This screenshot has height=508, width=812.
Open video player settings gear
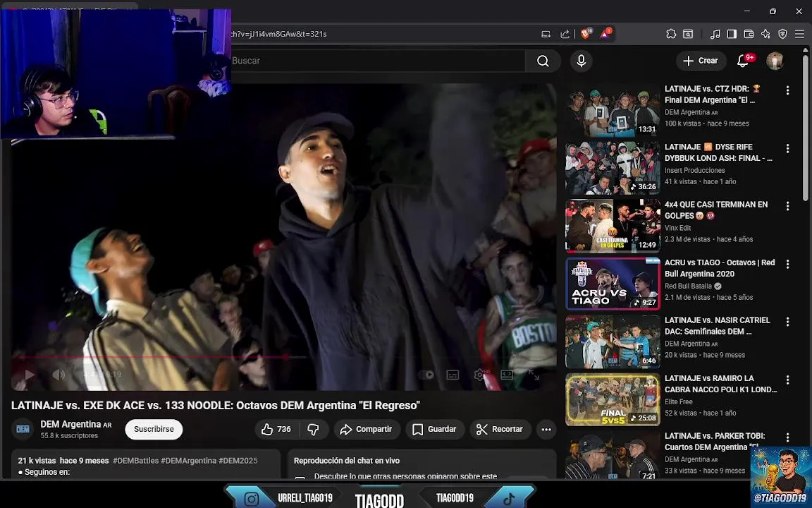tap(480, 374)
